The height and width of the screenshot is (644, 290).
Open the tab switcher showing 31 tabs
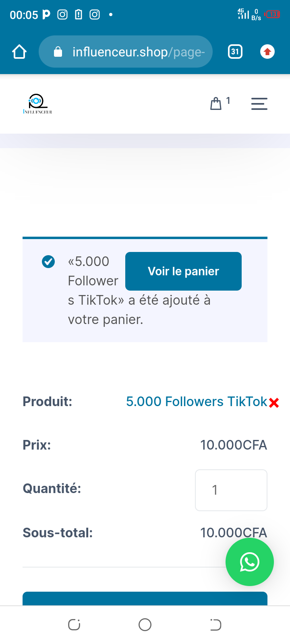pyautogui.click(x=235, y=52)
